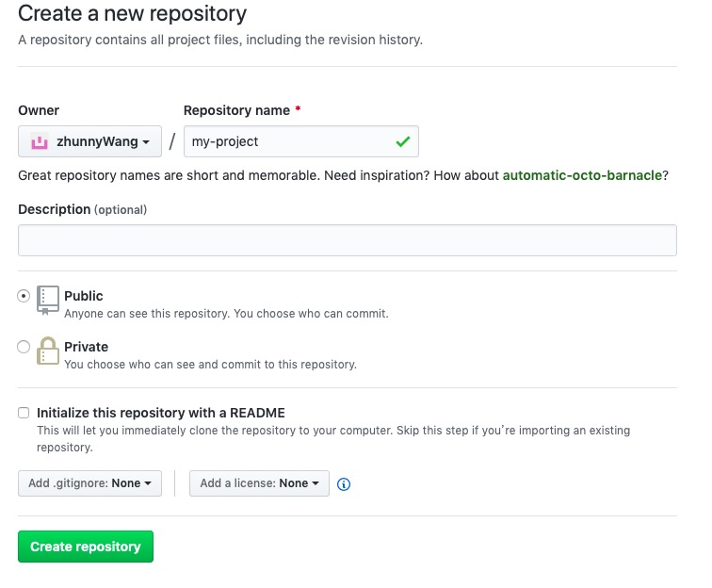Click the green checkmark in repository name field
This screenshot has height=588, width=712.
point(403,141)
